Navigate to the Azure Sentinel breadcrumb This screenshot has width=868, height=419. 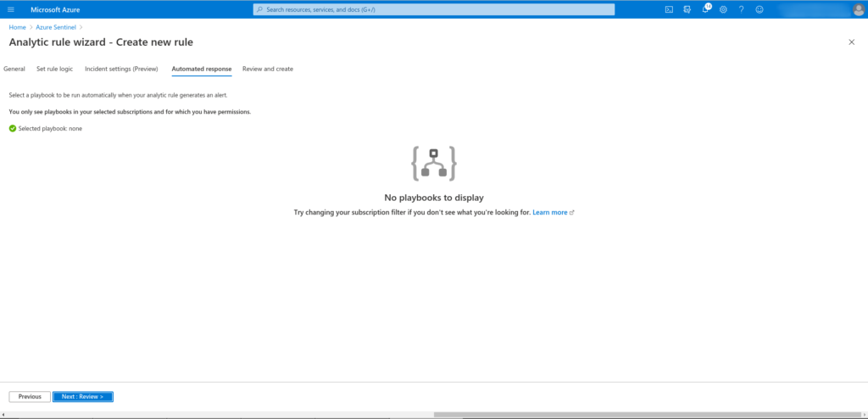pyautogui.click(x=56, y=27)
